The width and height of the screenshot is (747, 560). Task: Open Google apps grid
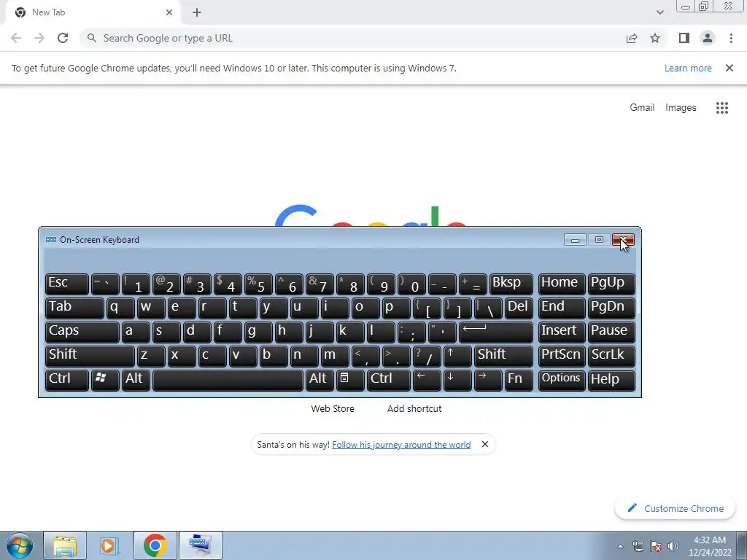point(721,108)
